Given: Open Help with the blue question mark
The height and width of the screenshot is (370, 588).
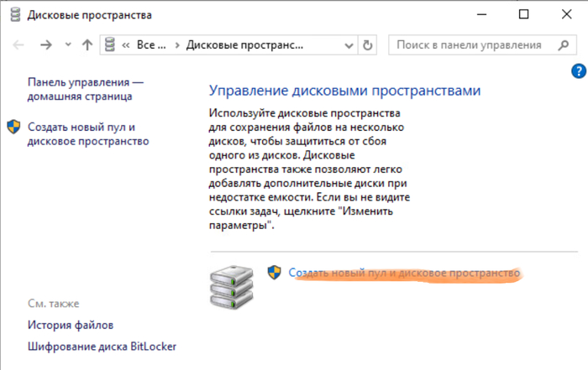Looking at the screenshot, I should point(578,70).
